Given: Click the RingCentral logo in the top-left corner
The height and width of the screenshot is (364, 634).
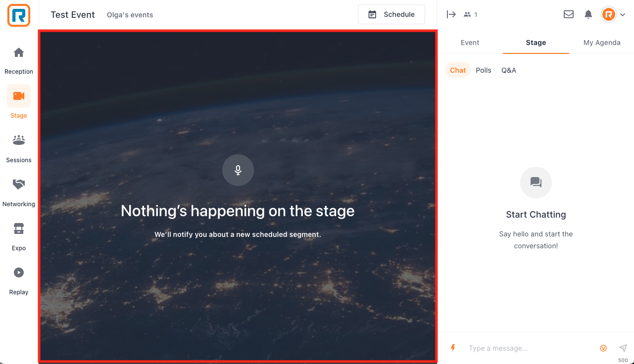Looking at the screenshot, I should pyautogui.click(x=19, y=15).
